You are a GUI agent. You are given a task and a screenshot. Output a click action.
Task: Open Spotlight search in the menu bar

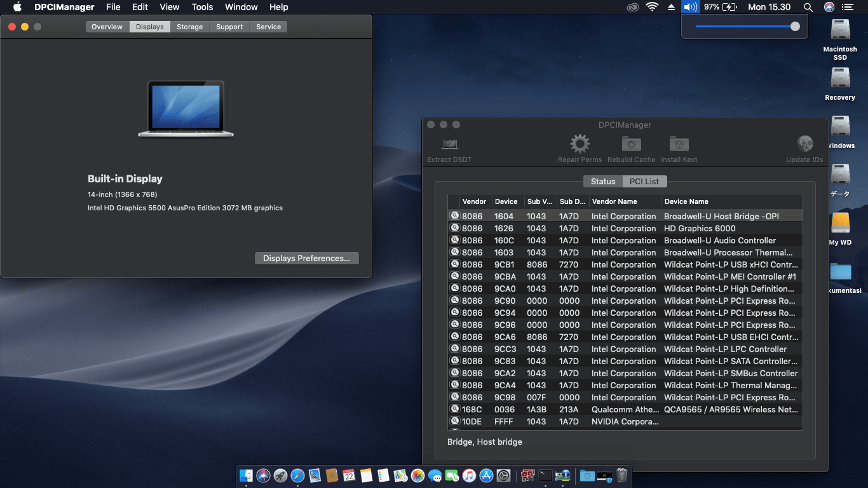point(808,7)
